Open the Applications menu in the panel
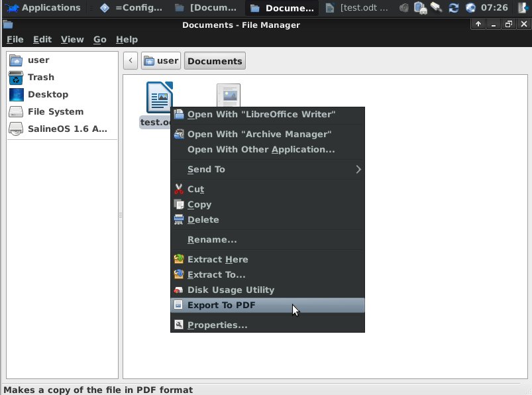 (43, 7)
